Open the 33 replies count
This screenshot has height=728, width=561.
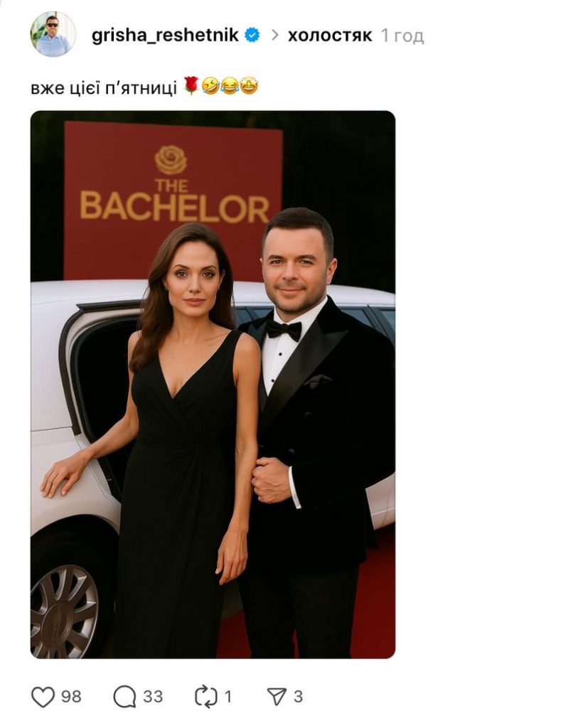tap(153, 697)
